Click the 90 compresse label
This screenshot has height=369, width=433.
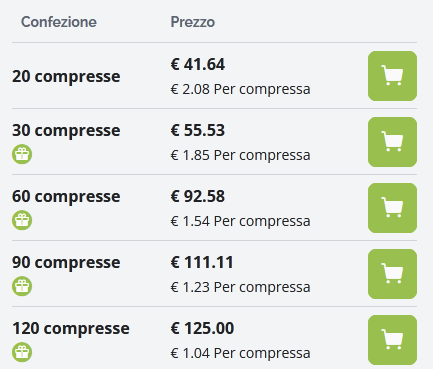(x=66, y=262)
